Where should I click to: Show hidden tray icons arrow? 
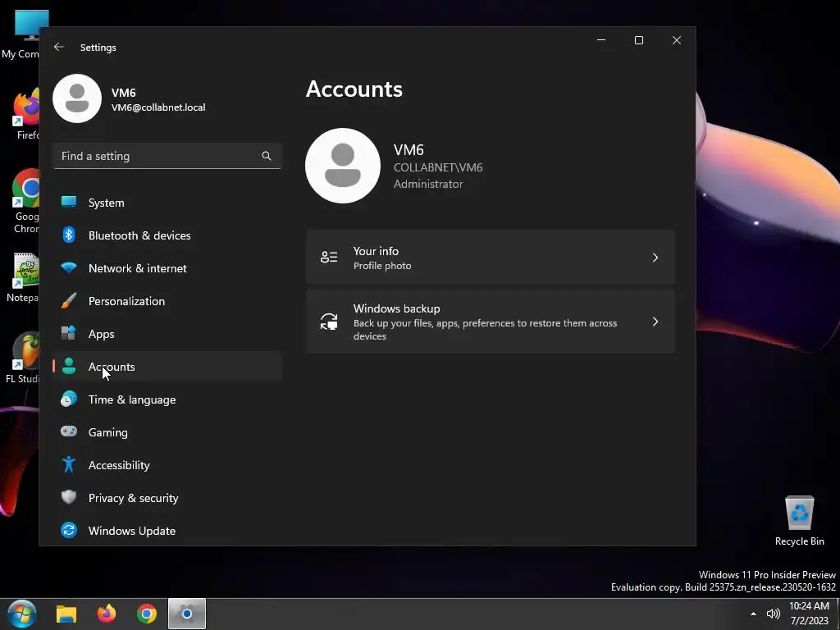coord(753,614)
